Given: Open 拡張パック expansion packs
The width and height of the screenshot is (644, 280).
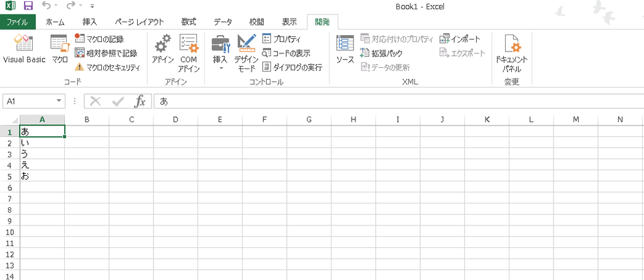Looking at the screenshot, I should 381,53.
